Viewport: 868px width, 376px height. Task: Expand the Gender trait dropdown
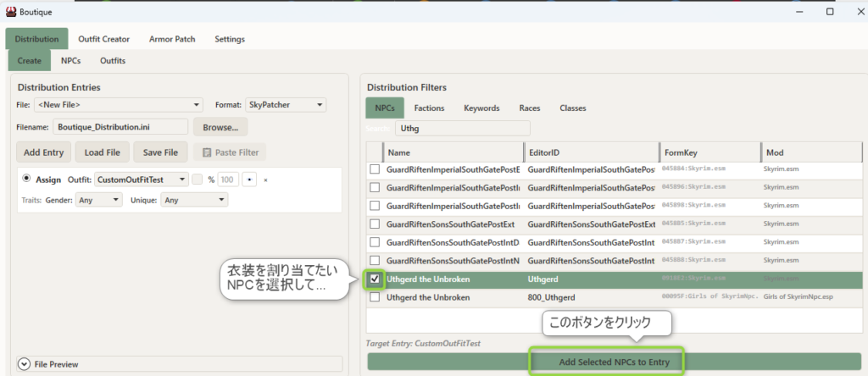98,200
